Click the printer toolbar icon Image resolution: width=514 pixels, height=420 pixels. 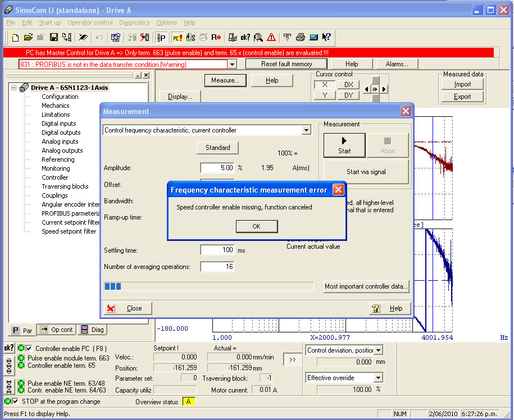click(301, 38)
